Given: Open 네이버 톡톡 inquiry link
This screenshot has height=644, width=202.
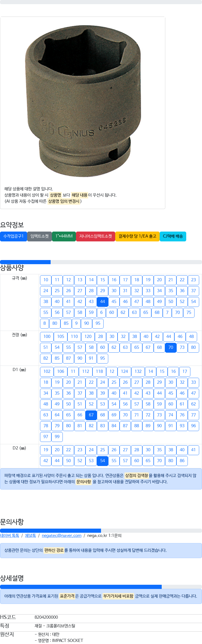Looking at the screenshot, I should pyautogui.click(x=10, y=536).
